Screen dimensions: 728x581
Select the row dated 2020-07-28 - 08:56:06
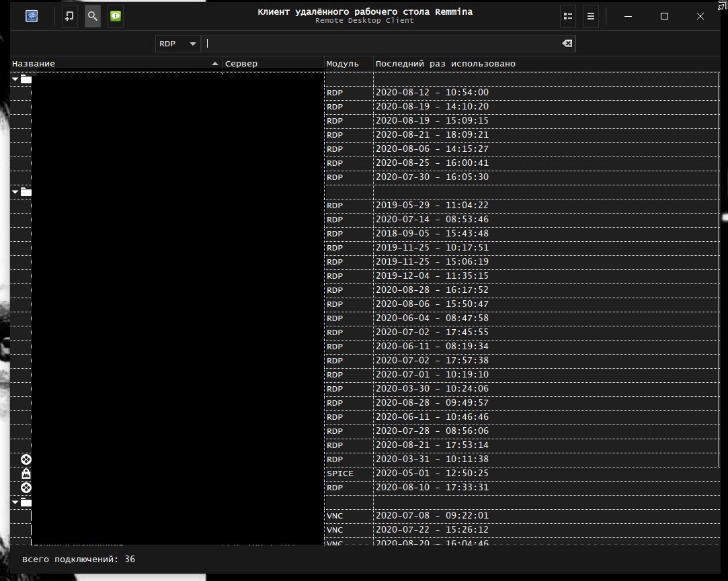(365, 431)
